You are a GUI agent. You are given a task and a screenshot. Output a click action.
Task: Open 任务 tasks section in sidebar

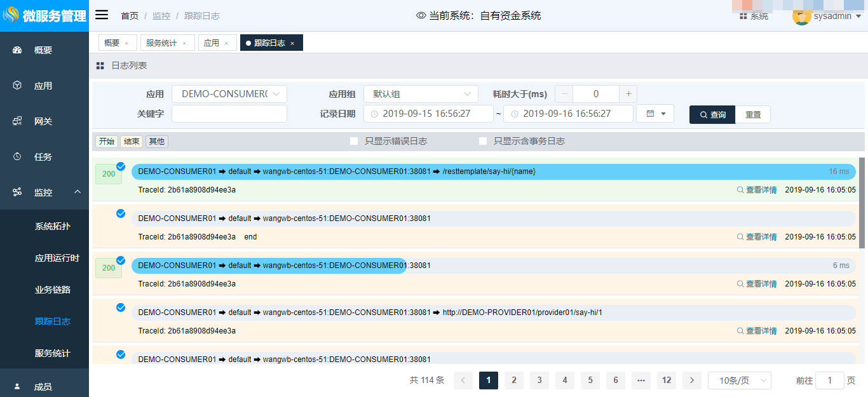pos(43,157)
